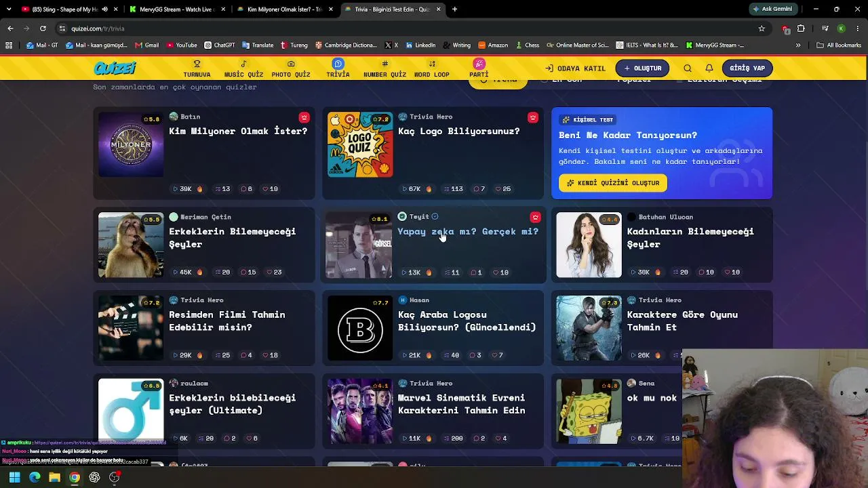This screenshot has height=488, width=868.
Task: Close the Trivia - Bilginizi Test Edin tab
Action: 438,9
